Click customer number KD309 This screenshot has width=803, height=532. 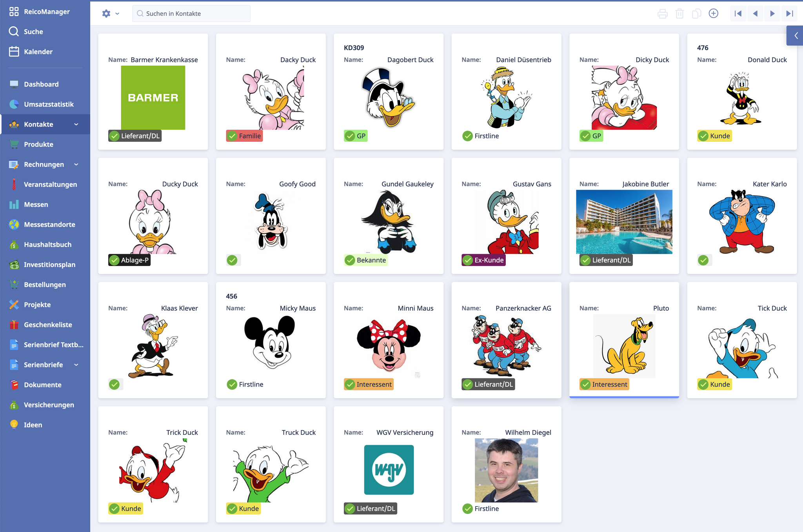point(354,48)
